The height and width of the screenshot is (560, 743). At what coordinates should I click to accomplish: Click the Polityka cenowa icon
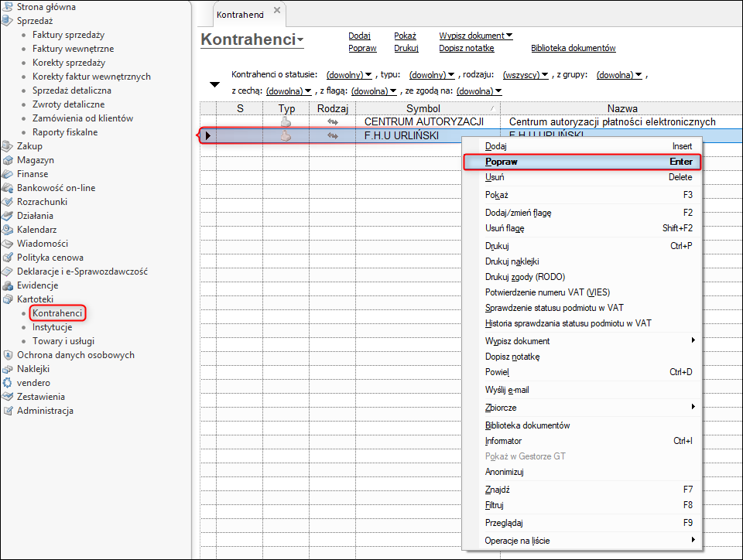tap(8, 258)
